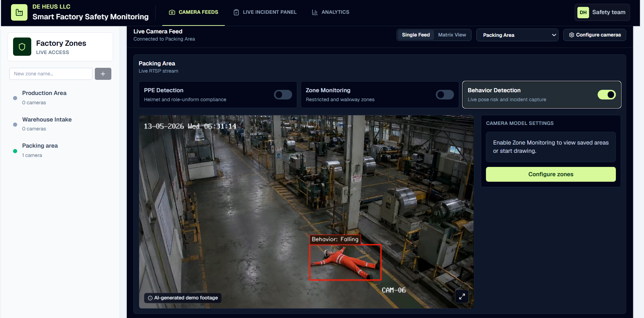Click the green shield Factory Zones icon
644x318 pixels.
(x=22, y=47)
